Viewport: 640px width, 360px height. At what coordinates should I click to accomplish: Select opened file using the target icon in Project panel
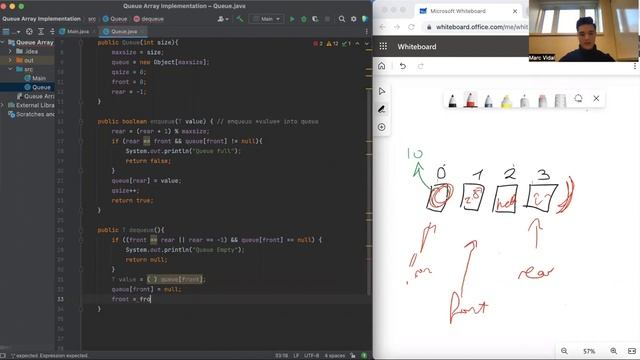coord(29,31)
